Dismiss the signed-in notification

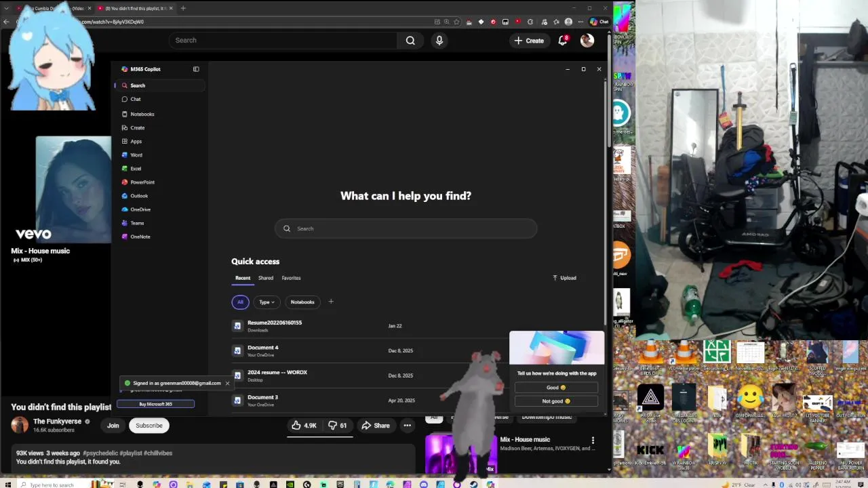227,383
